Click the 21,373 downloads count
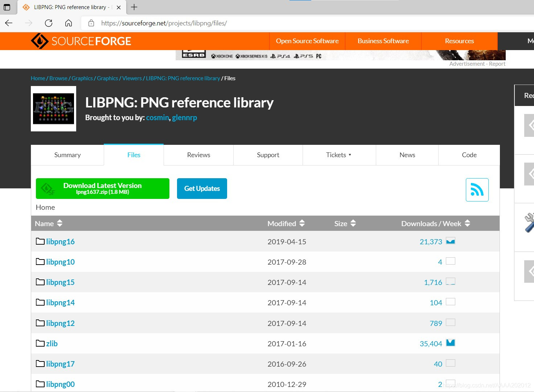The width and height of the screenshot is (534, 392). point(431,242)
